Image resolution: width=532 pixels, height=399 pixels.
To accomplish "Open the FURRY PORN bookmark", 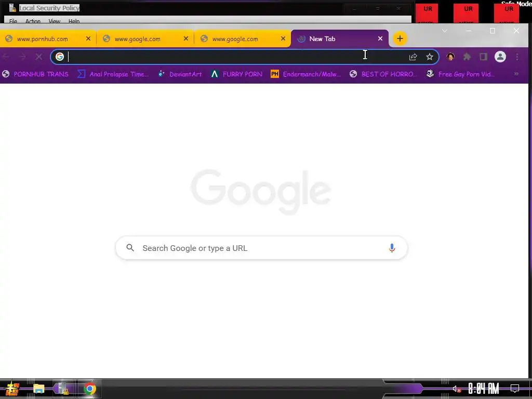I will [x=236, y=74].
